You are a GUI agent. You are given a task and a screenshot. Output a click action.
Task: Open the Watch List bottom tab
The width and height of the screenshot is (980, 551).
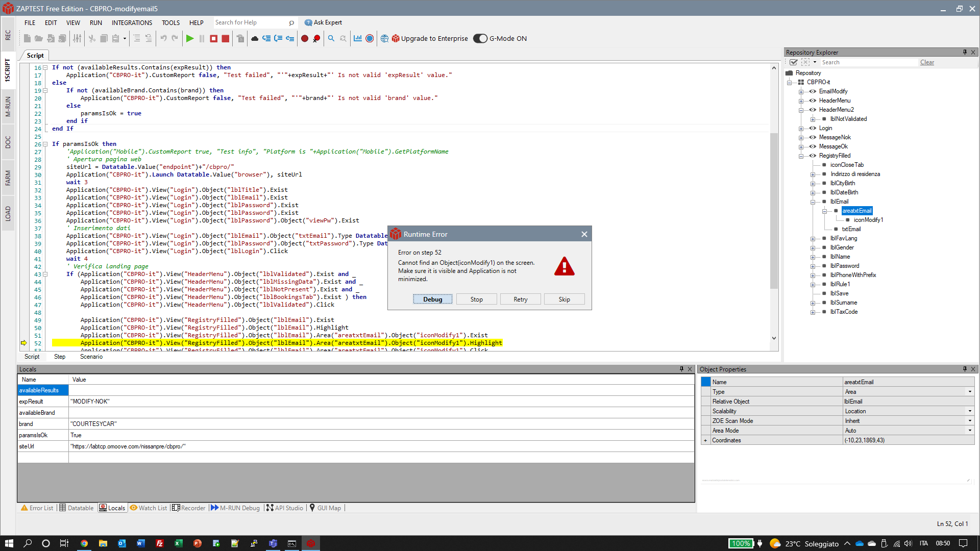point(149,508)
